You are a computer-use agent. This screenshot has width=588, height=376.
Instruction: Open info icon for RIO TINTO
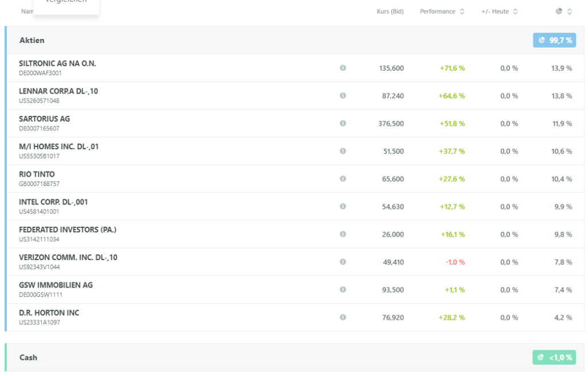click(x=343, y=179)
